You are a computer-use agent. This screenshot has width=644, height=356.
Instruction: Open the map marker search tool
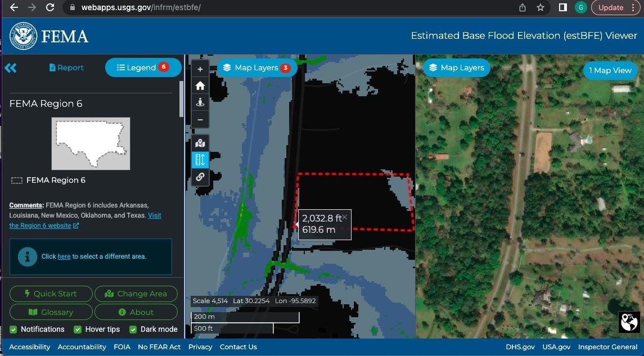click(x=200, y=143)
